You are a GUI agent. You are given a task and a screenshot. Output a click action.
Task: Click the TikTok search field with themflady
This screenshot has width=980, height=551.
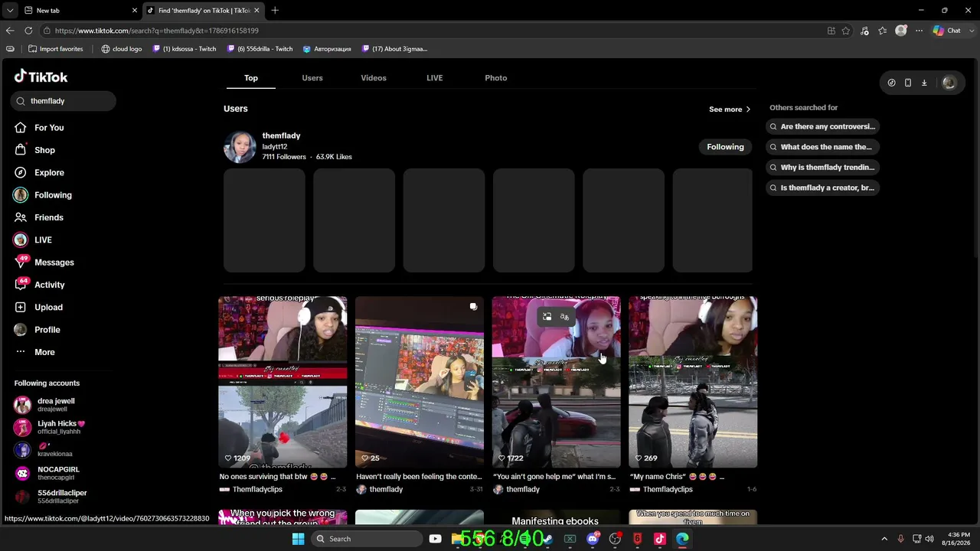[64, 101]
